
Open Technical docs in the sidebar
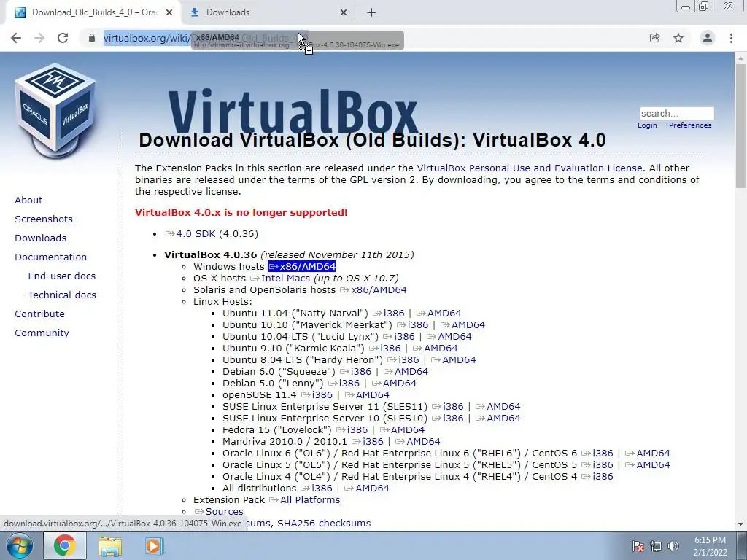point(62,295)
